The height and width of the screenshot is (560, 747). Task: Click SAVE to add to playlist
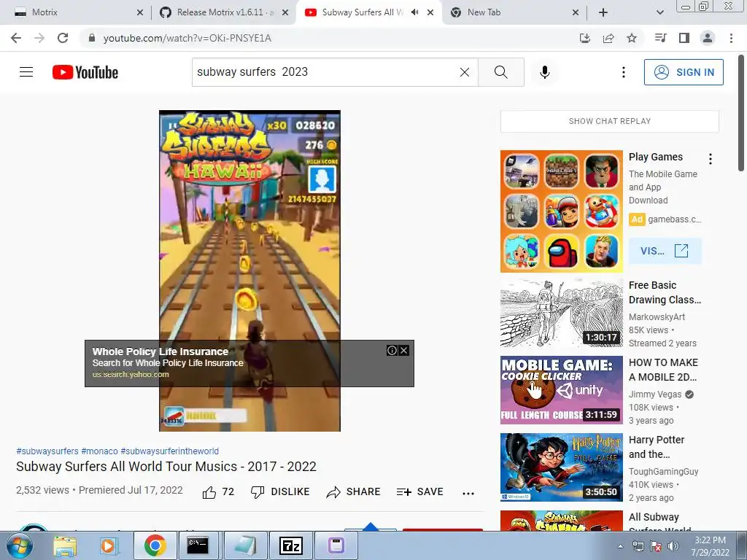419,492
